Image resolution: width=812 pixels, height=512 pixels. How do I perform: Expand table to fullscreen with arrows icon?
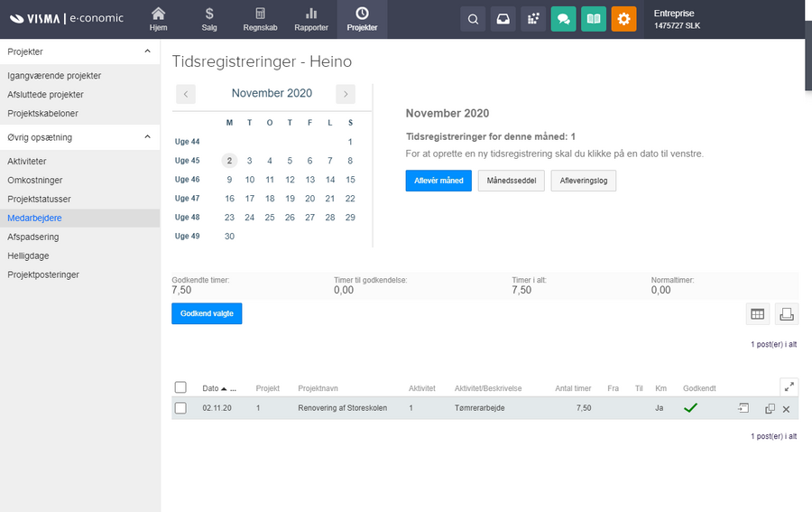(789, 386)
